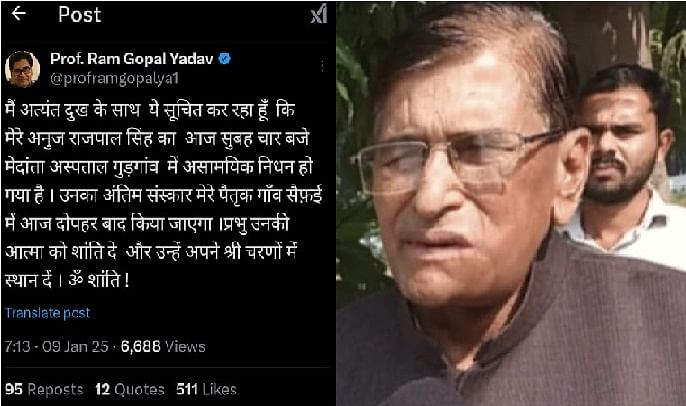Click the blue verified badge

pos(224,59)
